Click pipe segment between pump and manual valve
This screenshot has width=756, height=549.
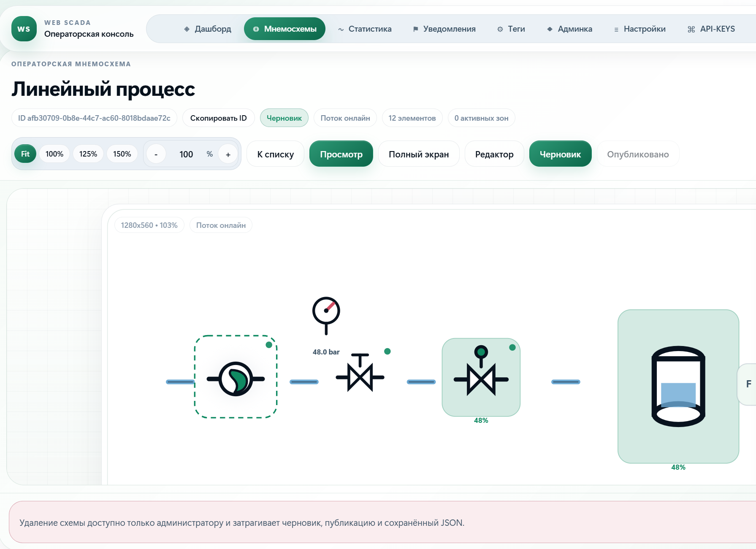[x=304, y=382]
